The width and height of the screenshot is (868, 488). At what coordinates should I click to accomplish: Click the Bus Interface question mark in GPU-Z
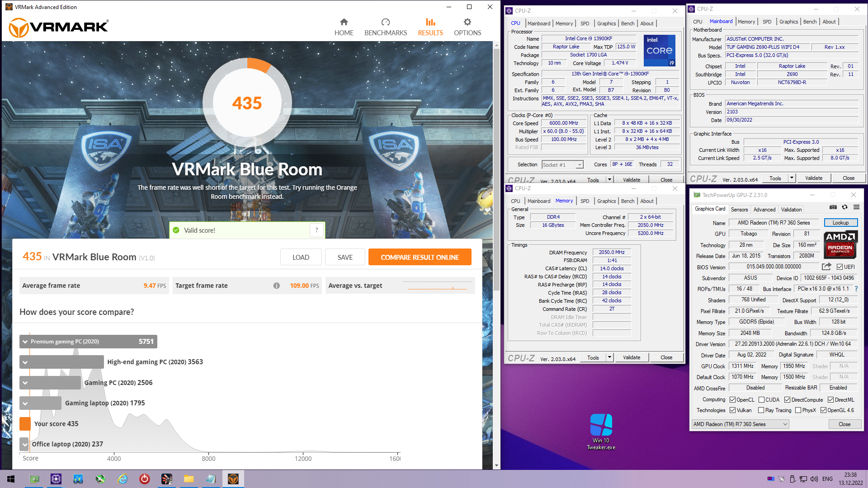point(856,289)
